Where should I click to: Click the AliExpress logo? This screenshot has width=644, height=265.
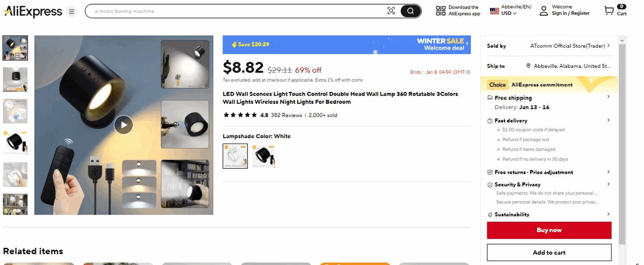click(x=33, y=11)
